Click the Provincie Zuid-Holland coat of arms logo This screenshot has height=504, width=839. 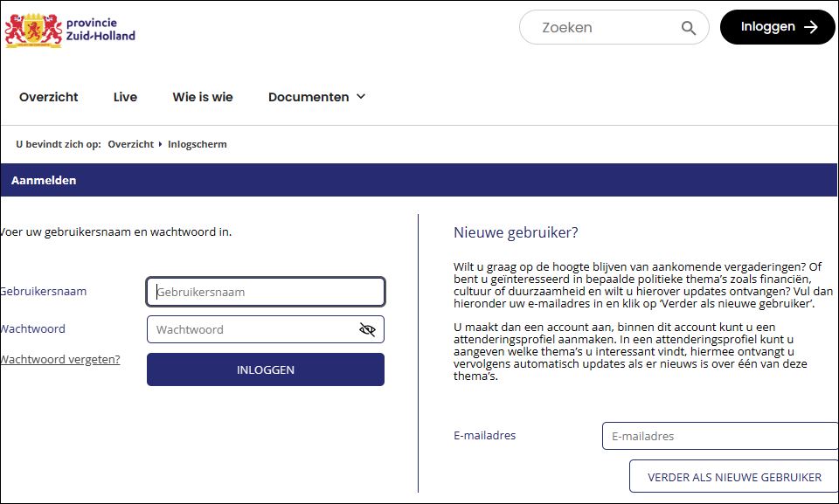point(33,29)
